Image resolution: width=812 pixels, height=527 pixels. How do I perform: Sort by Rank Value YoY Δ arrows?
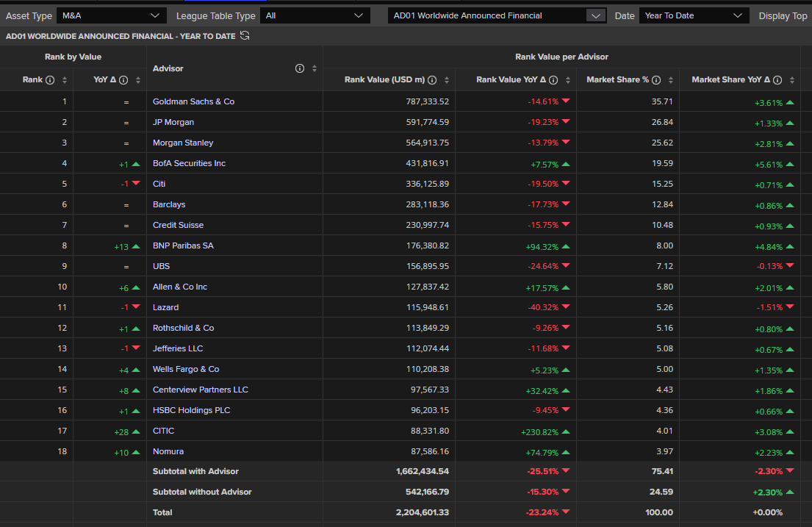pyautogui.click(x=568, y=80)
